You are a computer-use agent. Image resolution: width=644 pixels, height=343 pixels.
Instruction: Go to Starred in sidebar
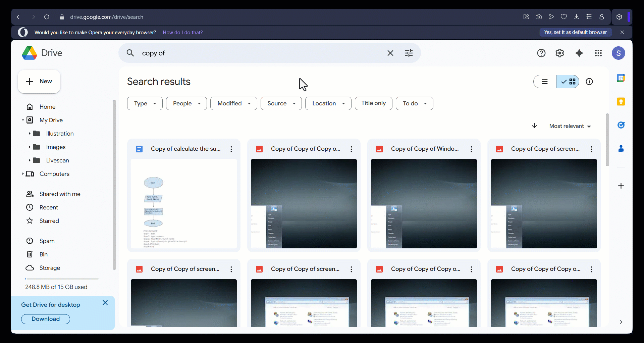coord(49,221)
